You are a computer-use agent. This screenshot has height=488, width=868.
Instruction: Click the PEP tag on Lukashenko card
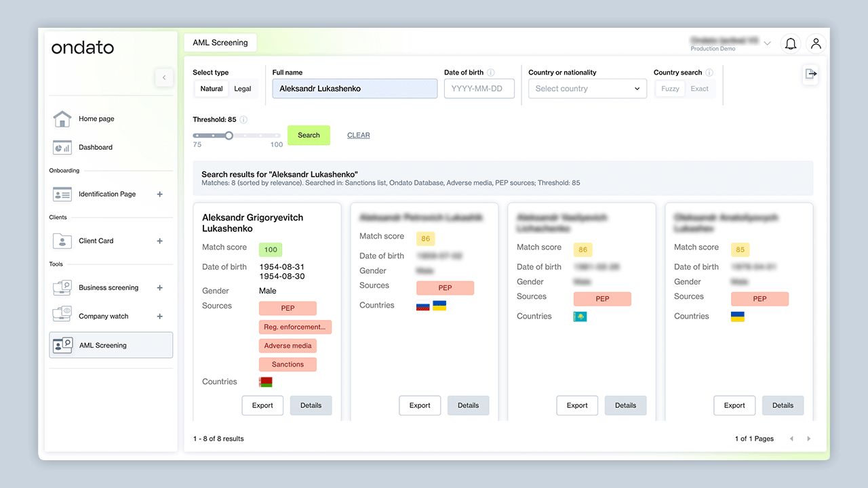coord(288,308)
